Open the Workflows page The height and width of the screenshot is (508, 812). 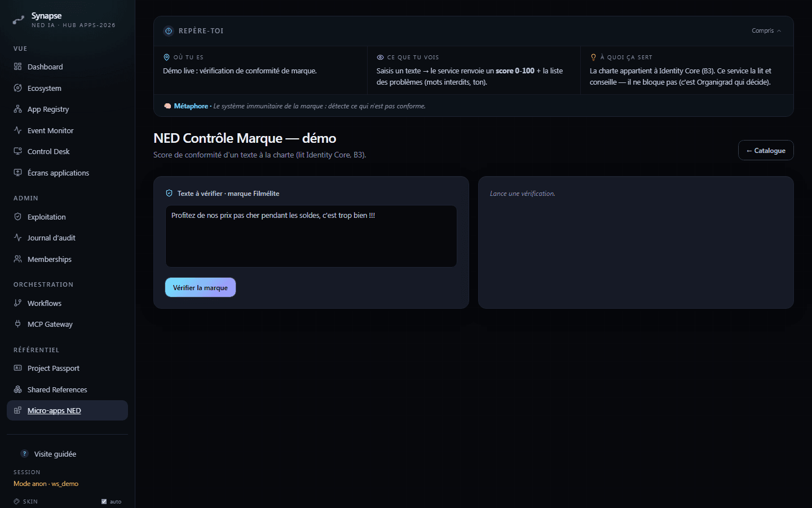coord(67,303)
